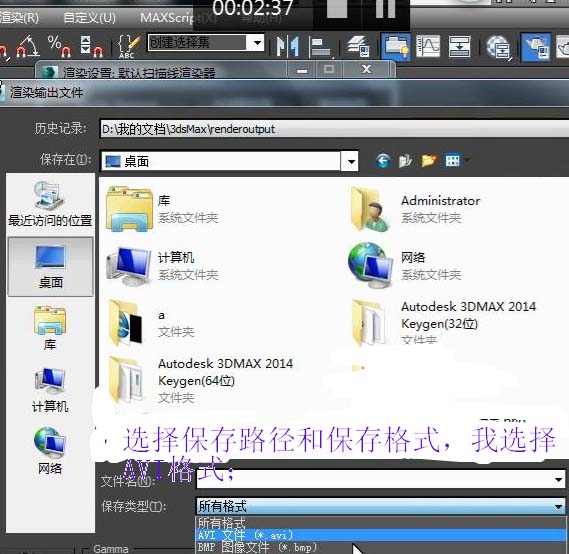Choose AVI 文件 (*.avi) option
Image resolution: width=569 pixels, height=554 pixels.
[381, 535]
